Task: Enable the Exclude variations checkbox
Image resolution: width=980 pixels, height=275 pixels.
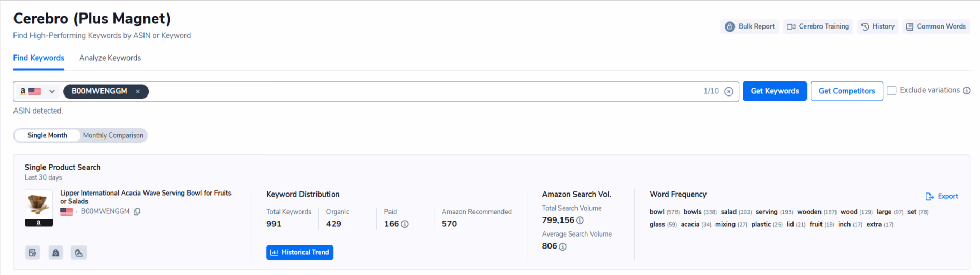Action: [x=891, y=91]
